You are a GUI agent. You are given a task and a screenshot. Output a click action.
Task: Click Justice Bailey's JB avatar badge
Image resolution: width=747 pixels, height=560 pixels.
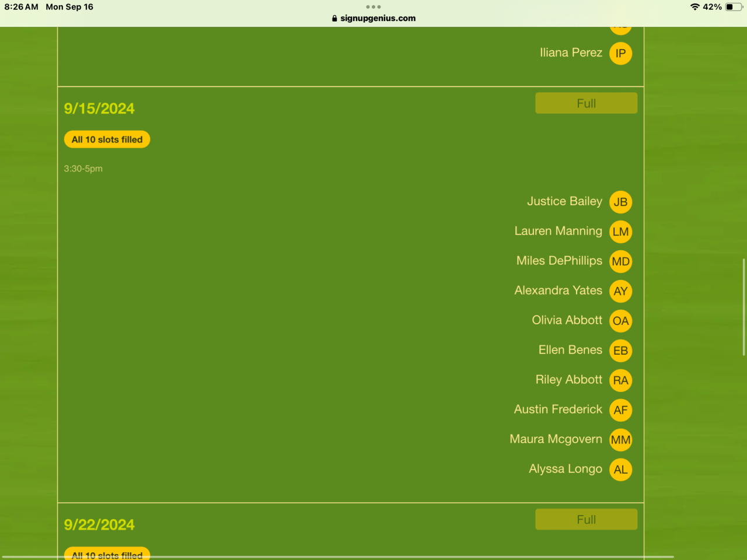pos(620,202)
